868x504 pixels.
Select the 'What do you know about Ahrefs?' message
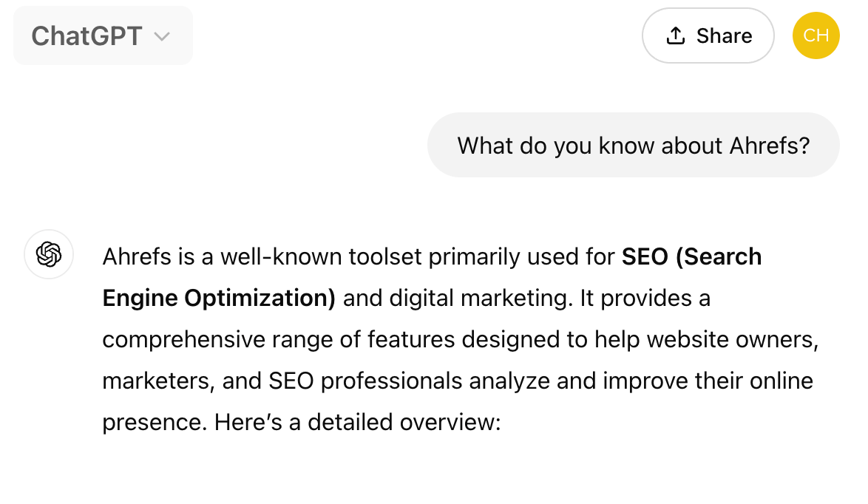(633, 145)
